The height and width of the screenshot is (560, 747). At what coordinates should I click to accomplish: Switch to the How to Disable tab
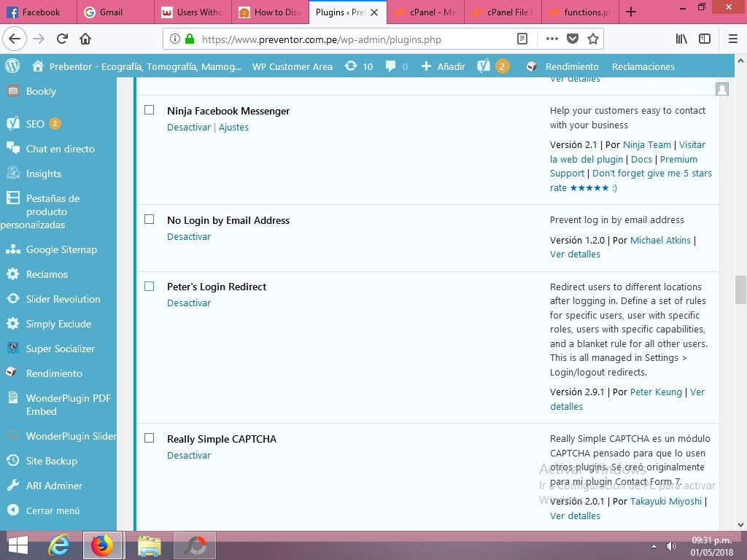tap(270, 12)
